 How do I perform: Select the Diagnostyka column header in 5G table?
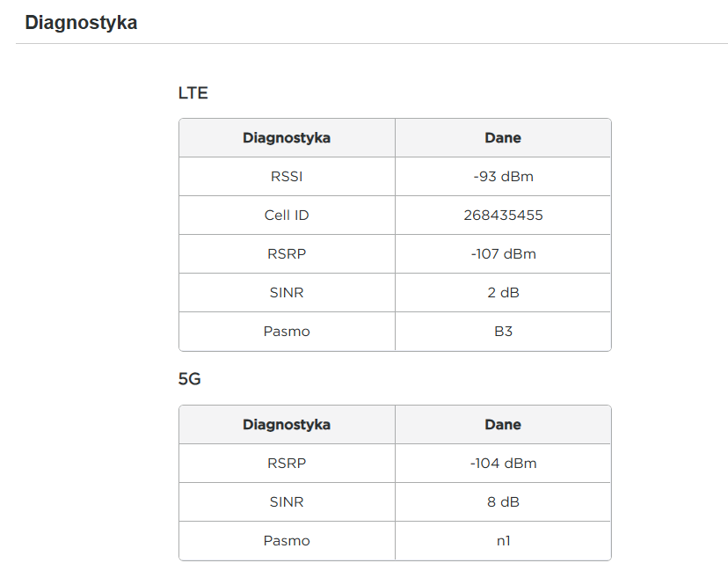(x=287, y=425)
